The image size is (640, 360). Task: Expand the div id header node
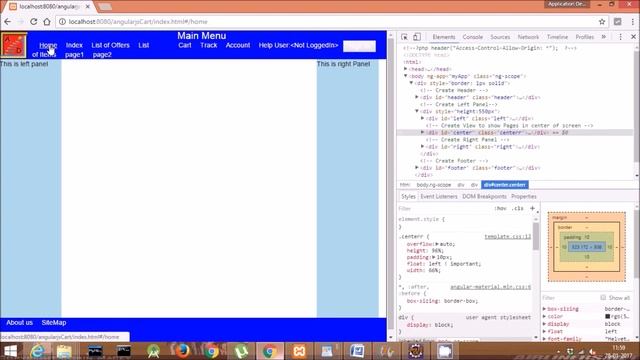(417, 97)
